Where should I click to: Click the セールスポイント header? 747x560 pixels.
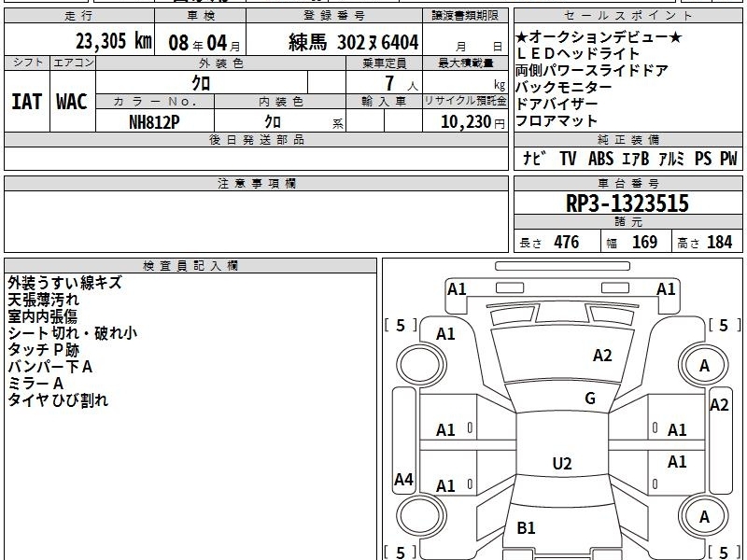pos(627,16)
